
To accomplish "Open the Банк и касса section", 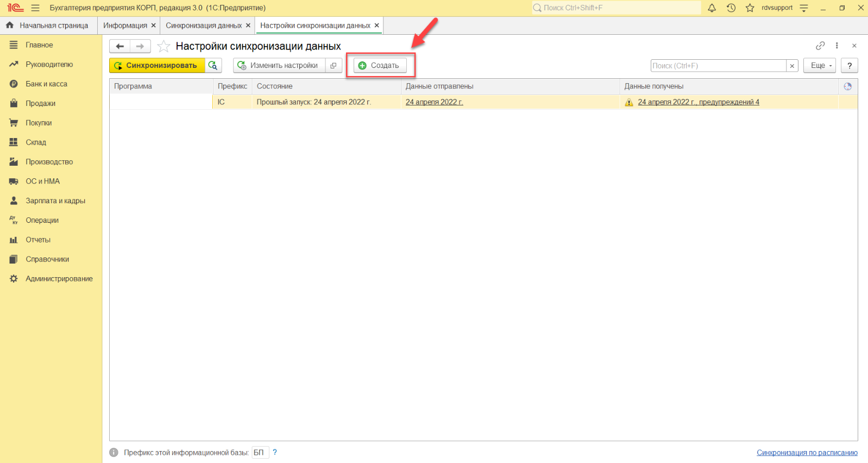I will click(51, 84).
